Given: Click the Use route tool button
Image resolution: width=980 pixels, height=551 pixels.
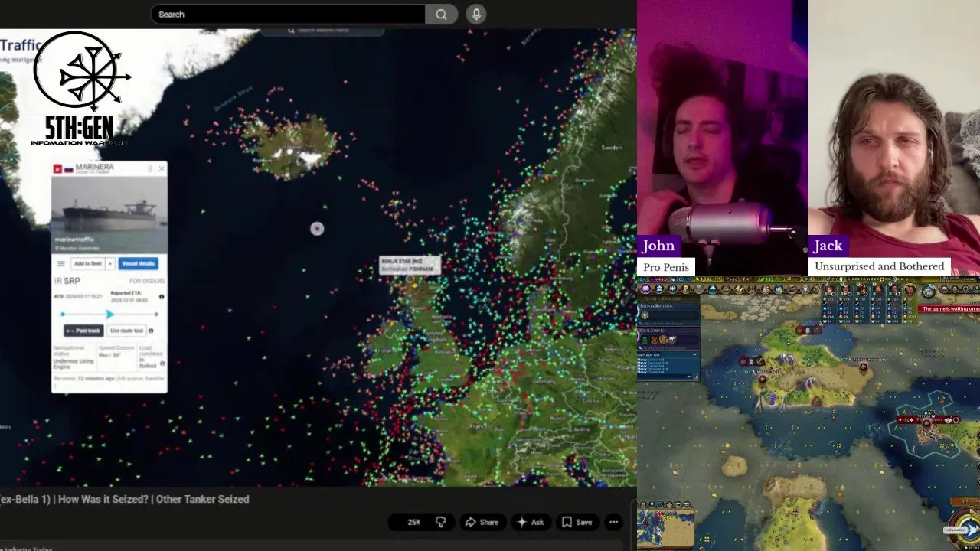Looking at the screenshot, I should [x=126, y=331].
